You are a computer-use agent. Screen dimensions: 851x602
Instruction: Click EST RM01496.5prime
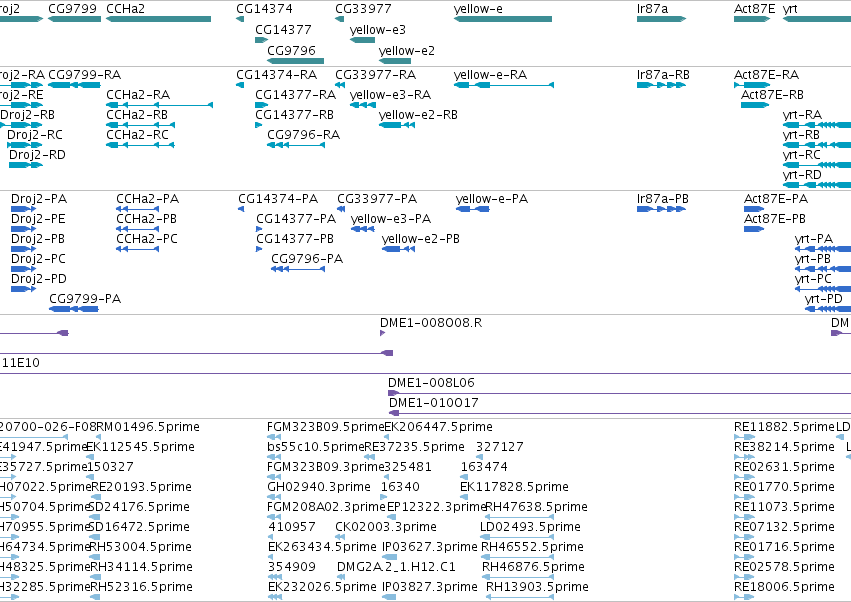point(148,427)
